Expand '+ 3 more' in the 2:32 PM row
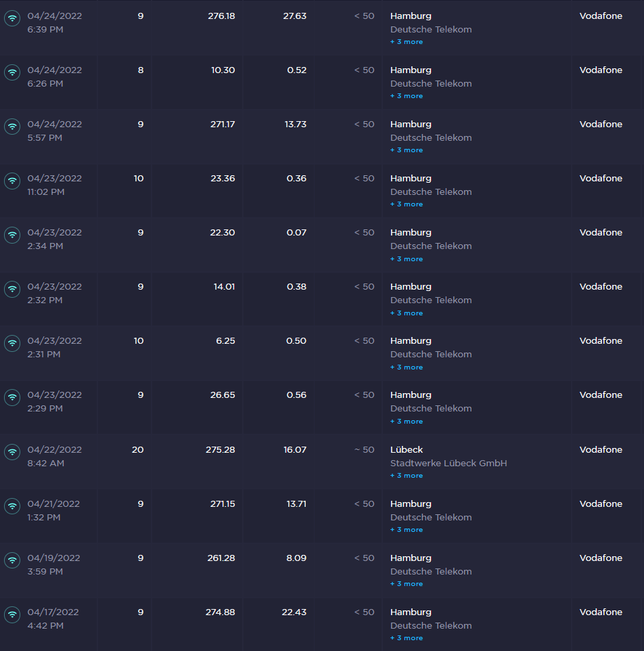The image size is (644, 651). (x=407, y=313)
